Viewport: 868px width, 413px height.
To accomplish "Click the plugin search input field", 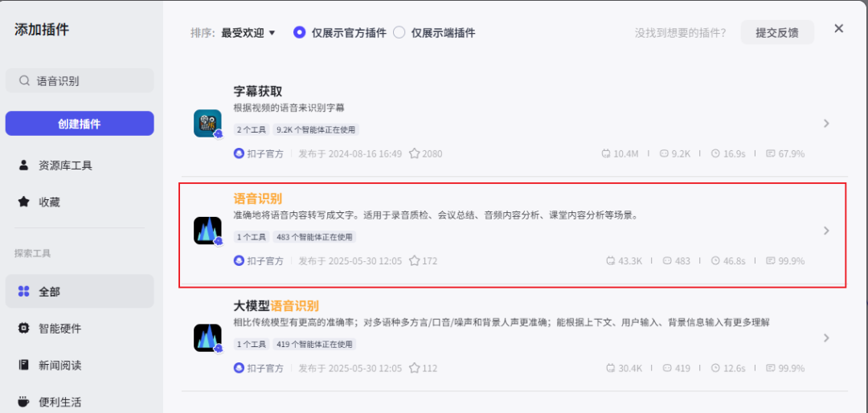I will point(88,80).
